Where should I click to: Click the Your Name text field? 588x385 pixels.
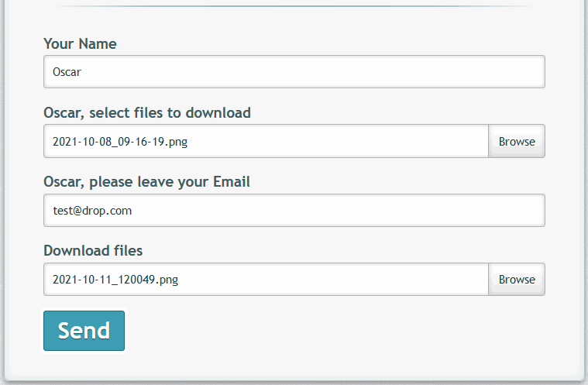(294, 72)
